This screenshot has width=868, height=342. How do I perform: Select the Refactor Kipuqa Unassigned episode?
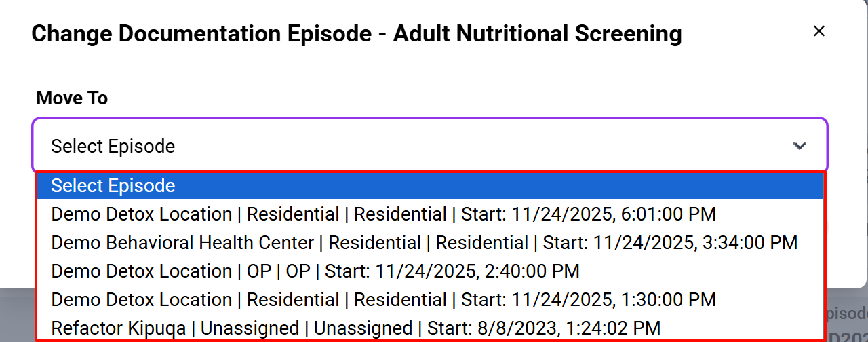(x=355, y=328)
